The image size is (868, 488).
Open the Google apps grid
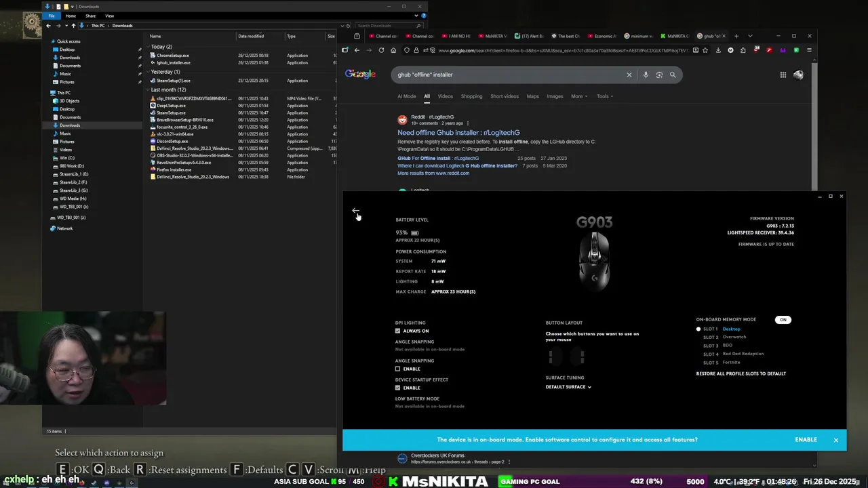point(783,75)
